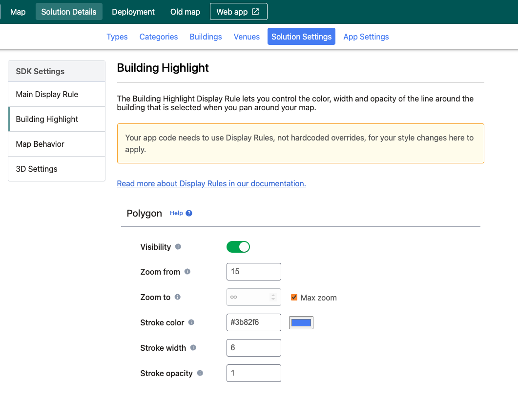Image resolution: width=518 pixels, height=420 pixels.
Task: Click the Zoom to stepper arrows
Action: (x=273, y=297)
